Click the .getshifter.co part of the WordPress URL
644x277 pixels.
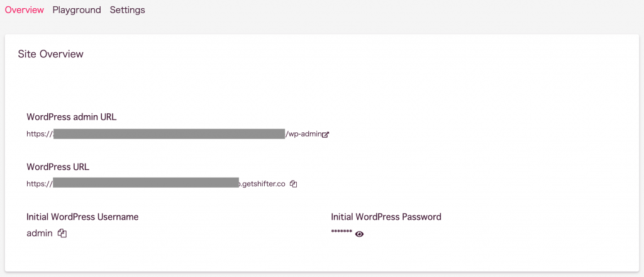click(262, 184)
